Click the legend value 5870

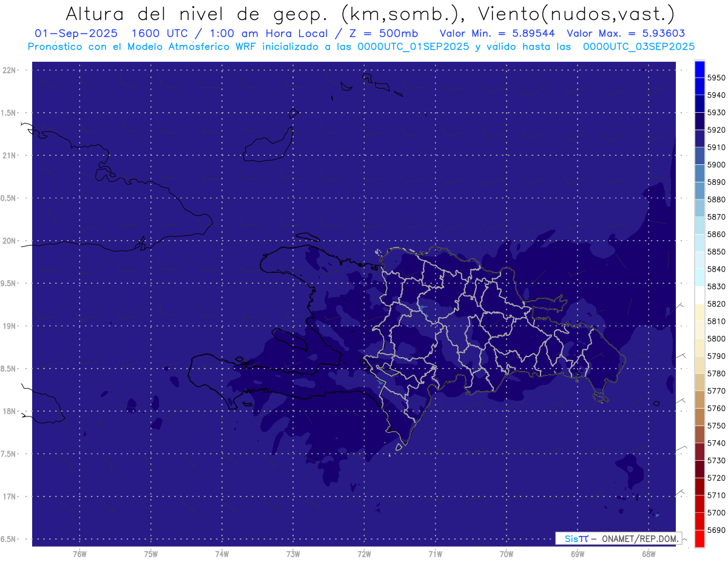[716, 216]
